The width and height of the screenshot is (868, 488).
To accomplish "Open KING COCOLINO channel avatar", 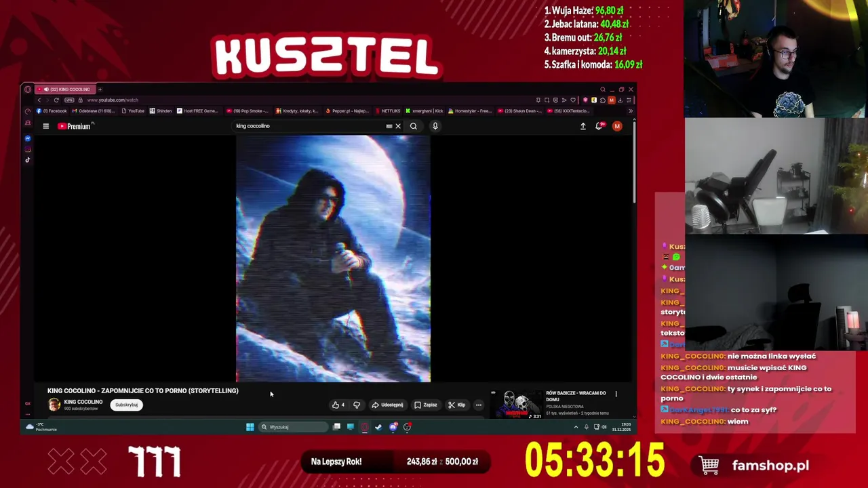I will point(54,405).
